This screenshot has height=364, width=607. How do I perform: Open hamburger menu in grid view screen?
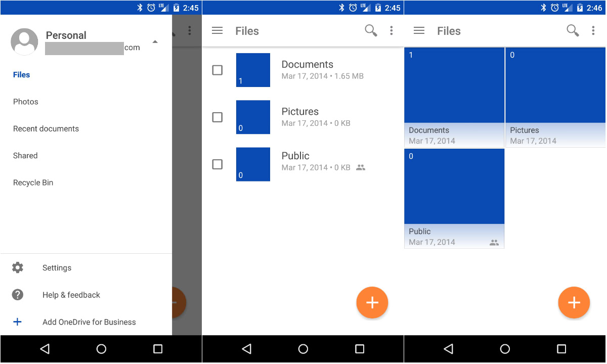pos(419,31)
